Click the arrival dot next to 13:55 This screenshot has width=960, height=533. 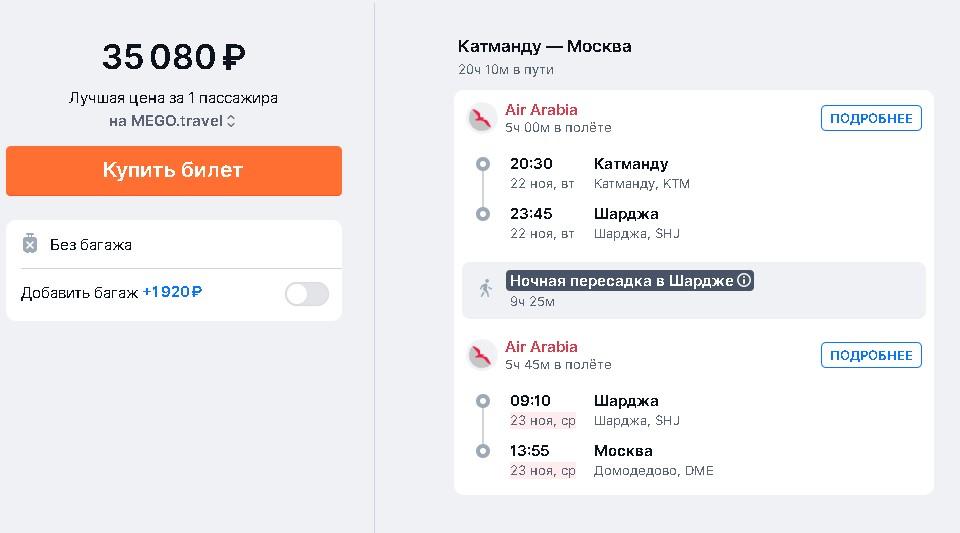pos(483,451)
